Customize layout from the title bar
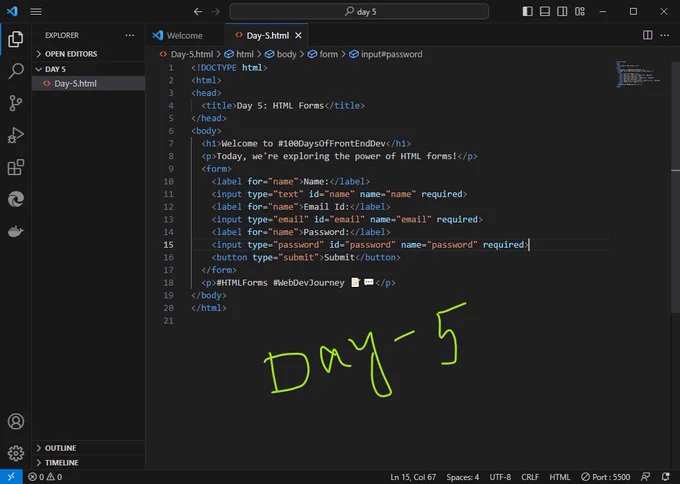The image size is (680, 484). pyautogui.click(x=580, y=11)
